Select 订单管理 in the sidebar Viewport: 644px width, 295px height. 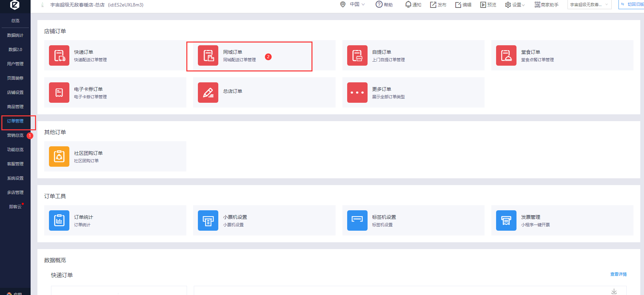[x=15, y=121]
